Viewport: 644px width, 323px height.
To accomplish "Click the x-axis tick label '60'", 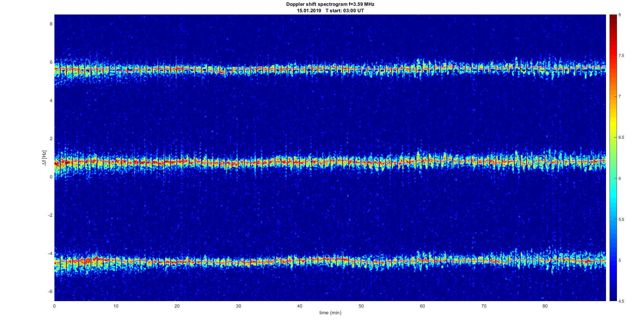I will 422,306.
